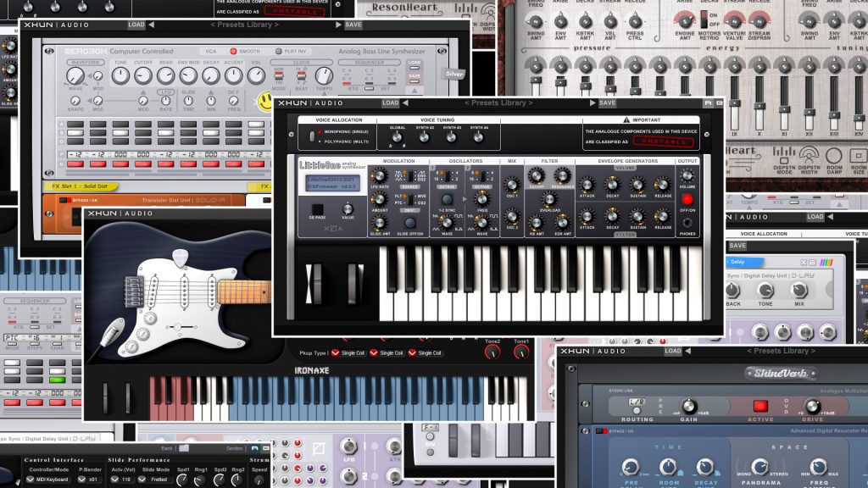
Task: Click the ZeroBox Tune knob
Action: pos(120,75)
